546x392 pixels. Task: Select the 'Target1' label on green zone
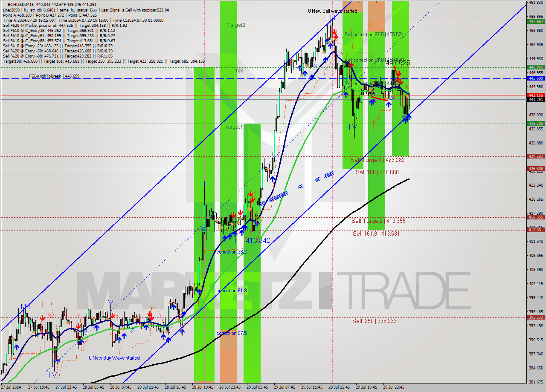pyautogui.click(x=234, y=127)
